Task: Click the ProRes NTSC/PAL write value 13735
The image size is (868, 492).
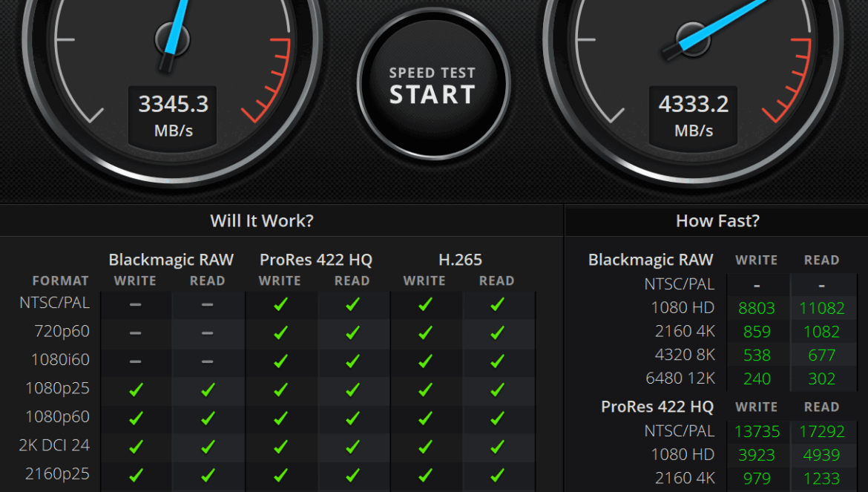Action: tap(757, 432)
